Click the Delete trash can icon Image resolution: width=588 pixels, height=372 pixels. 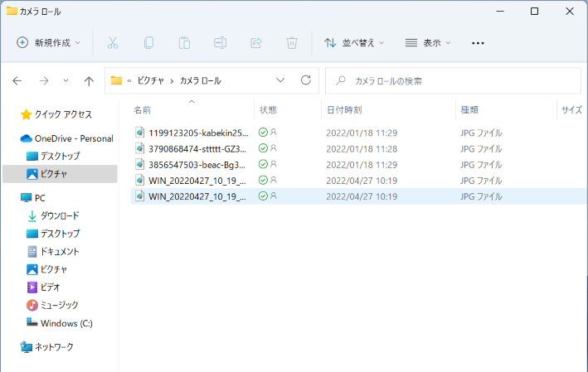pyautogui.click(x=292, y=43)
